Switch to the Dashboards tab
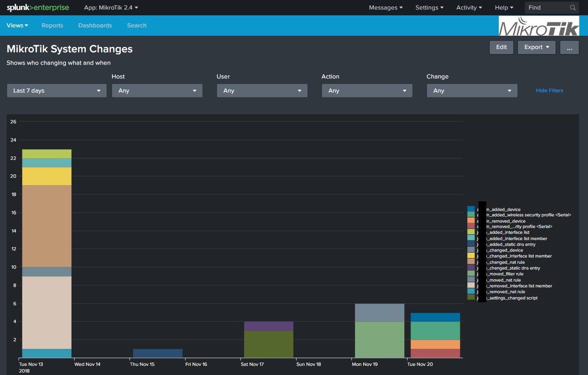The image size is (588, 375). [95, 25]
